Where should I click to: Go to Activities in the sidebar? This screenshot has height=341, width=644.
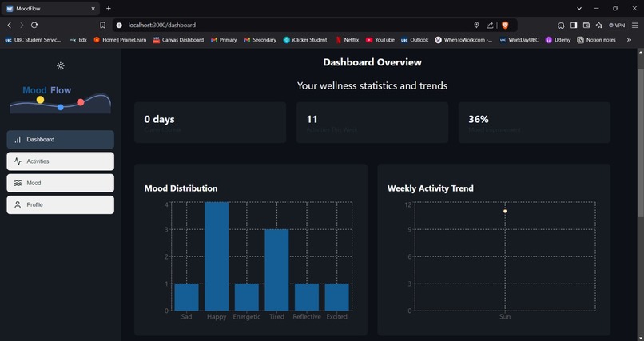coord(61,161)
